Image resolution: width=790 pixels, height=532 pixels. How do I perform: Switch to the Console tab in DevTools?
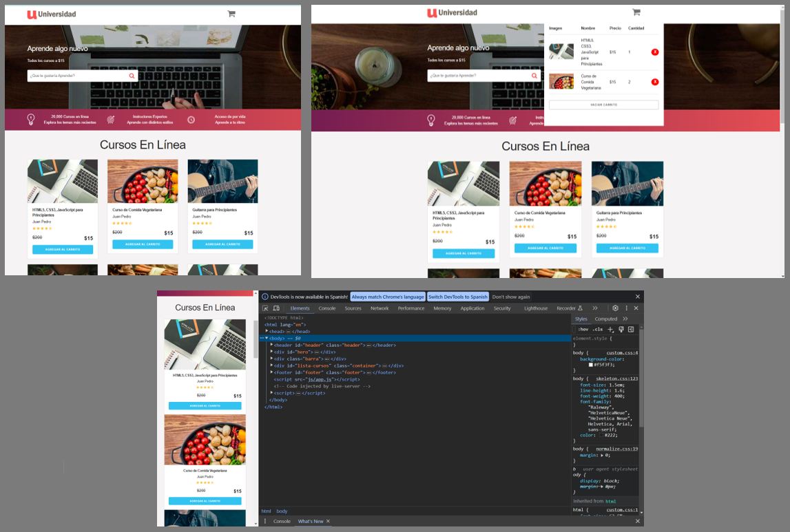tap(329, 308)
